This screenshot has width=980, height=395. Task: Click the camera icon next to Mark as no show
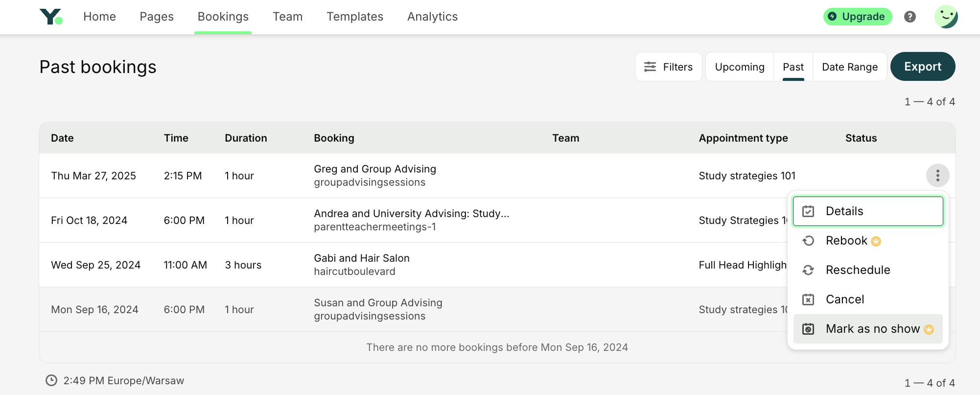(808, 329)
